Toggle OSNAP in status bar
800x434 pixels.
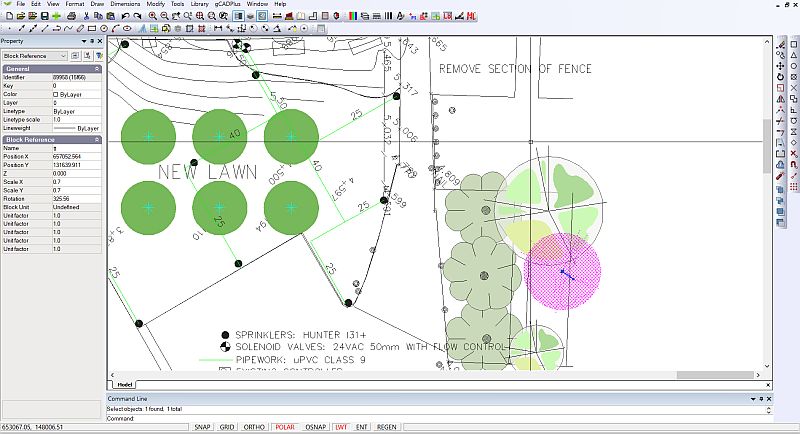tap(315, 427)
